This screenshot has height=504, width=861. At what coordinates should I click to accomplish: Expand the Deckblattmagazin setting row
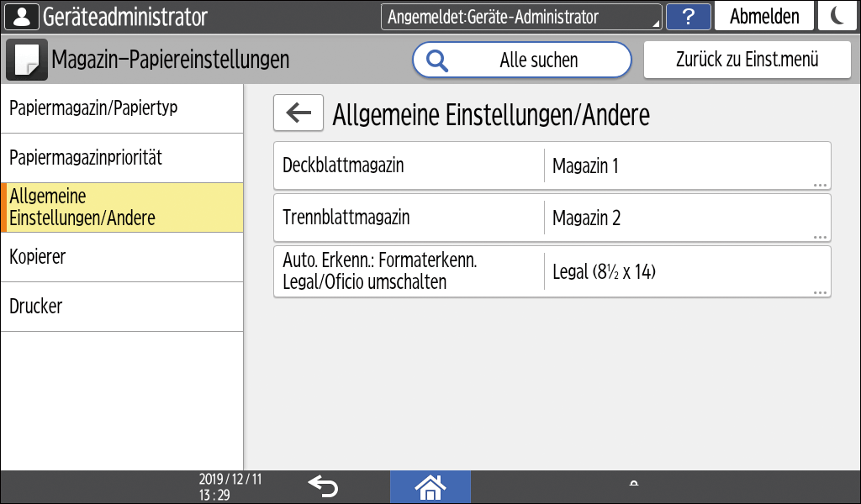[x=552, y=165]
